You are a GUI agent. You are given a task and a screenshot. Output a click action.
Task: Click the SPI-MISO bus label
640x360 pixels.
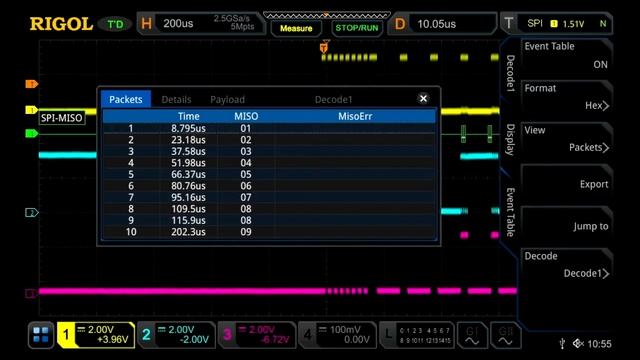click(x=62, y=118)
